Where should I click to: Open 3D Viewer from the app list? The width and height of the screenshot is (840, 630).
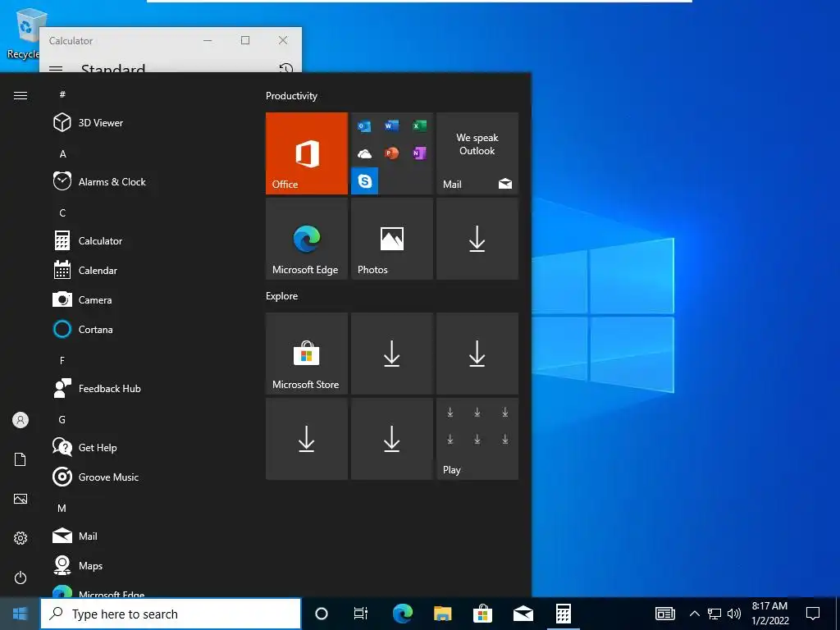tap(144, 123)
